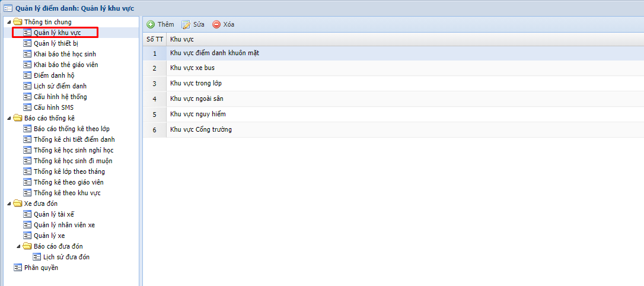This screenshot has height=286, width=644.
Task: Open Khai báo thẻ học sinh
Action: (x=65, y=54)
